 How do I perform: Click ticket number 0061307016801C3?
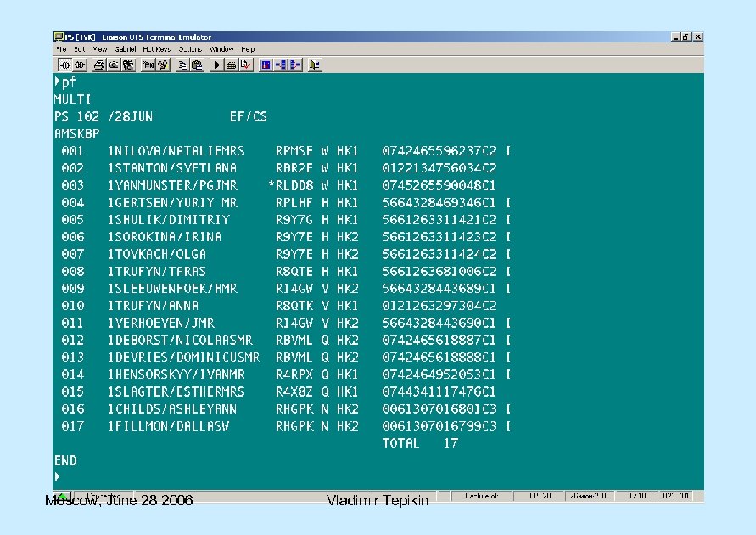click(x=439, y=409)
